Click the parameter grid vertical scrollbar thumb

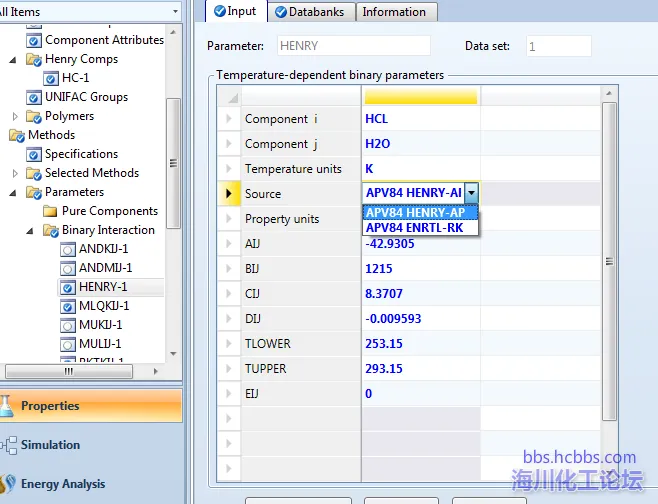pos(609,261)
